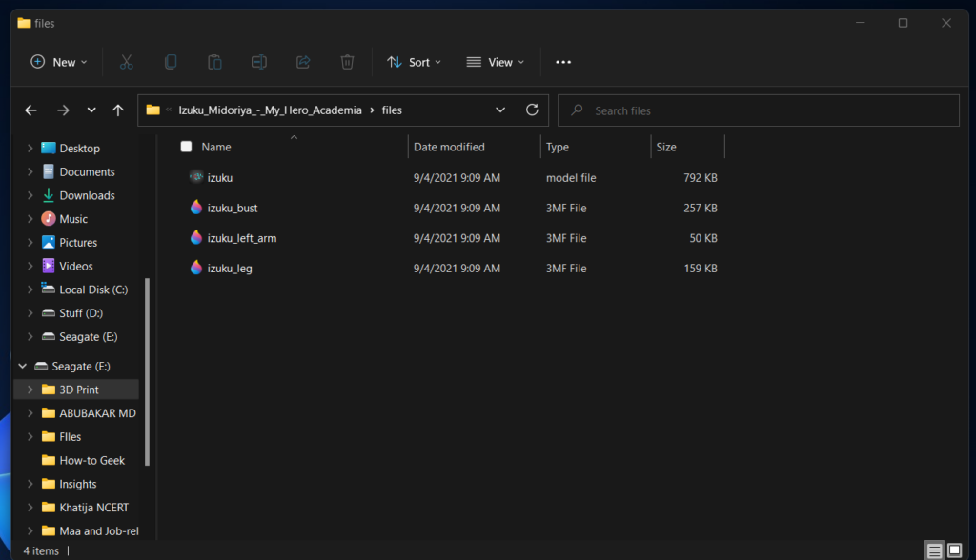Navigate back to previous folder
The image size is (976, 560).
point(30,110)
